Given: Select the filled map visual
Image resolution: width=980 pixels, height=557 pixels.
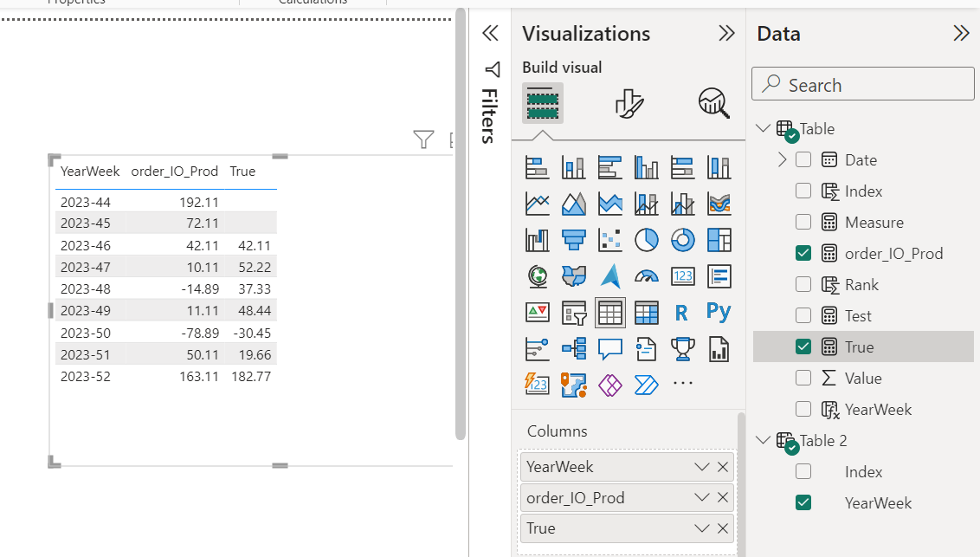Looking at the screenshot, I should click(573, 276).
